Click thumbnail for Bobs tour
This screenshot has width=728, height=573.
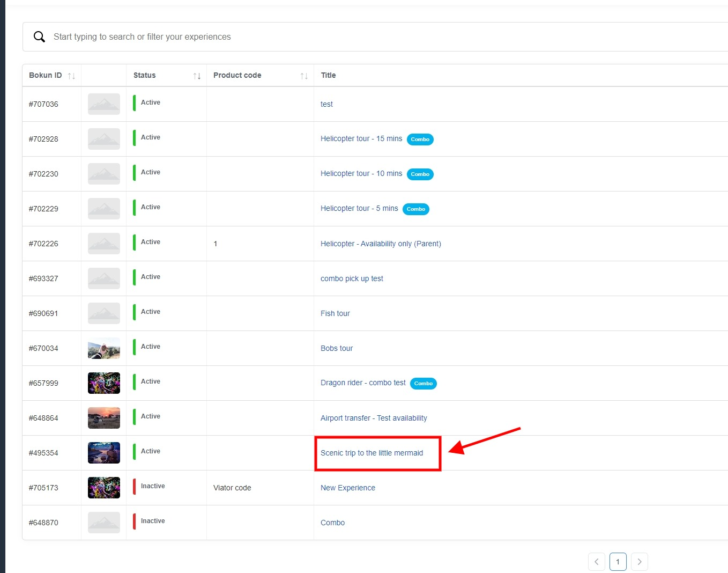pyautogui.click(x=104, y=348)
